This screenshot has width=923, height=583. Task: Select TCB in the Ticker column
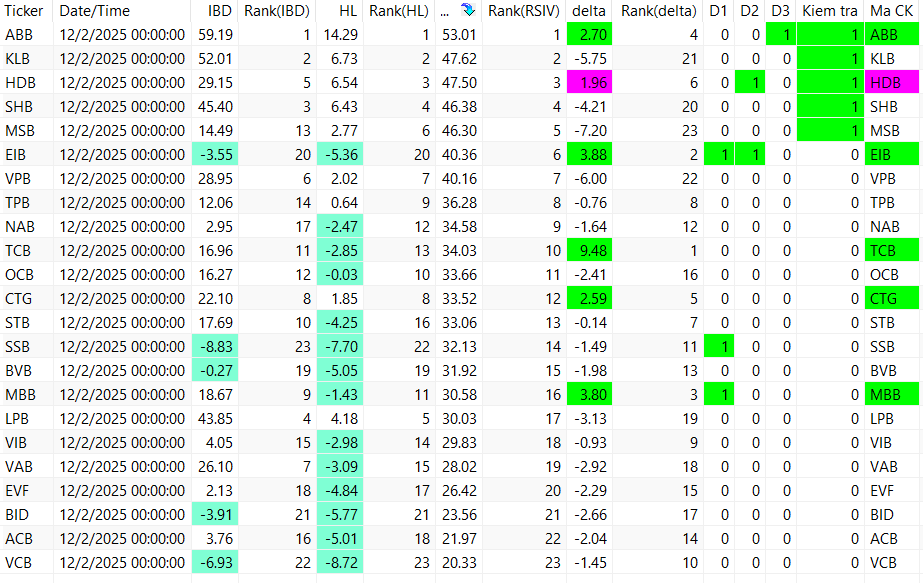pyautogui.click(x=18, y=251)
